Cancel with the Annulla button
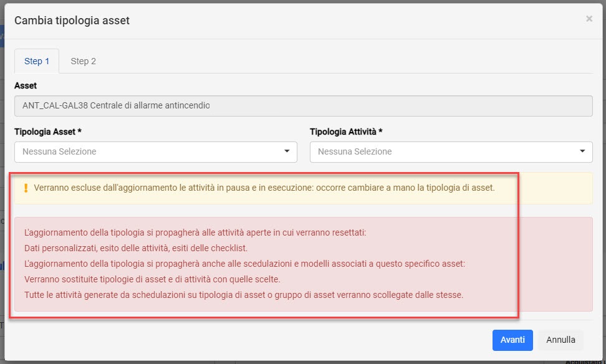The image size is (606, 364). (x=560, y=340)
